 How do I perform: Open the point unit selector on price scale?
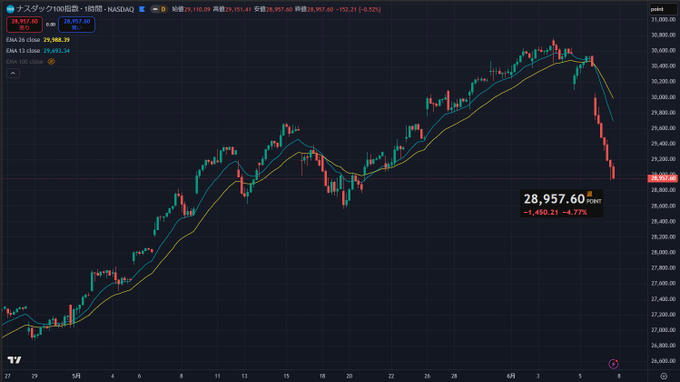pyautogui.click(x=663, y=9)
